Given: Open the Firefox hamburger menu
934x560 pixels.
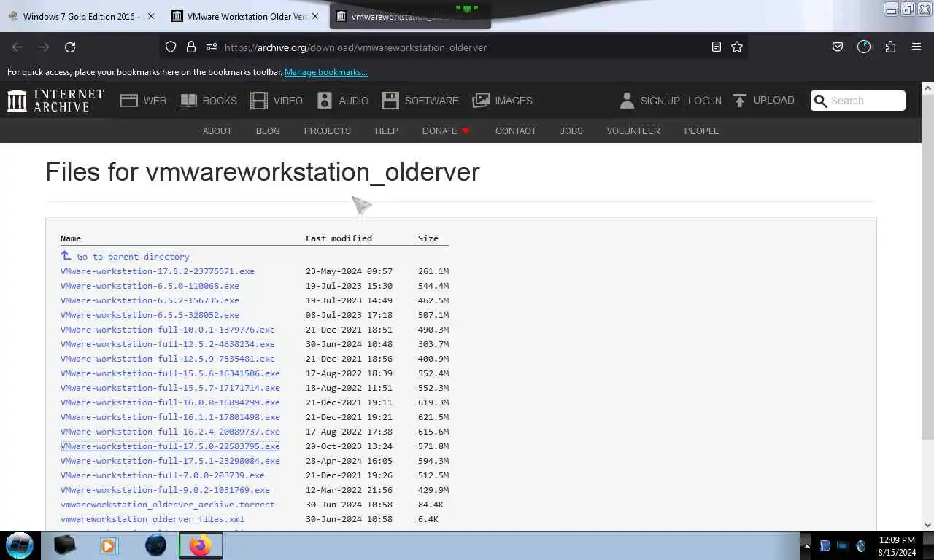Looking at the screenshot, I should pyautogui.click(x=916, y=47).
